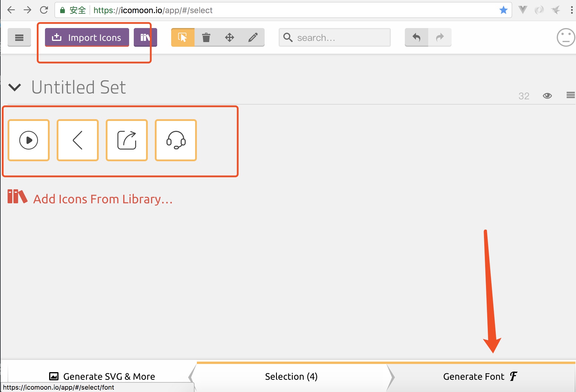
Task: Open the Untitled Set options menu
Action: click(571, 95)
